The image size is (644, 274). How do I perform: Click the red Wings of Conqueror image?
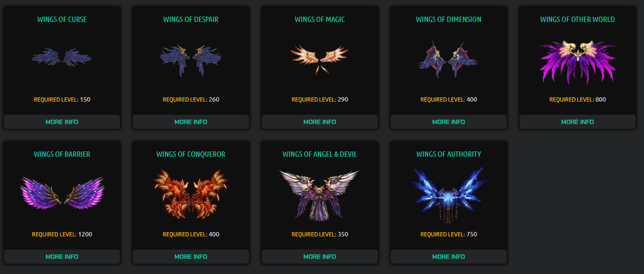[191, 194]
